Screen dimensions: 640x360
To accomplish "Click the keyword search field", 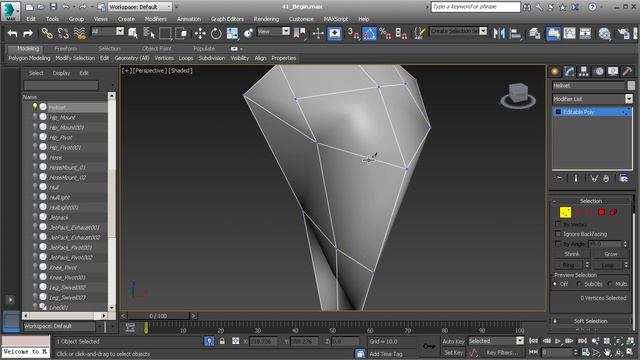I will tap(476, 7).
